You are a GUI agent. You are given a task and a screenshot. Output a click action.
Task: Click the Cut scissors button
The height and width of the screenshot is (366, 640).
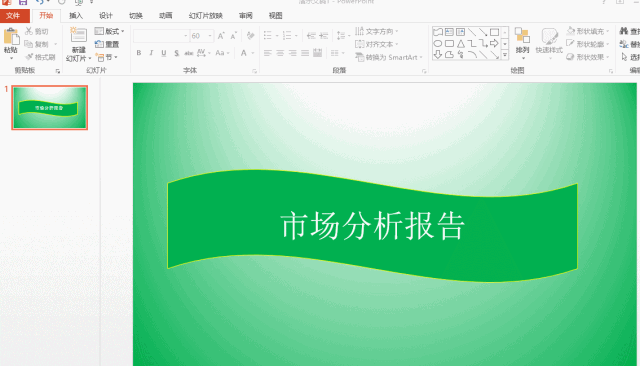36,31
